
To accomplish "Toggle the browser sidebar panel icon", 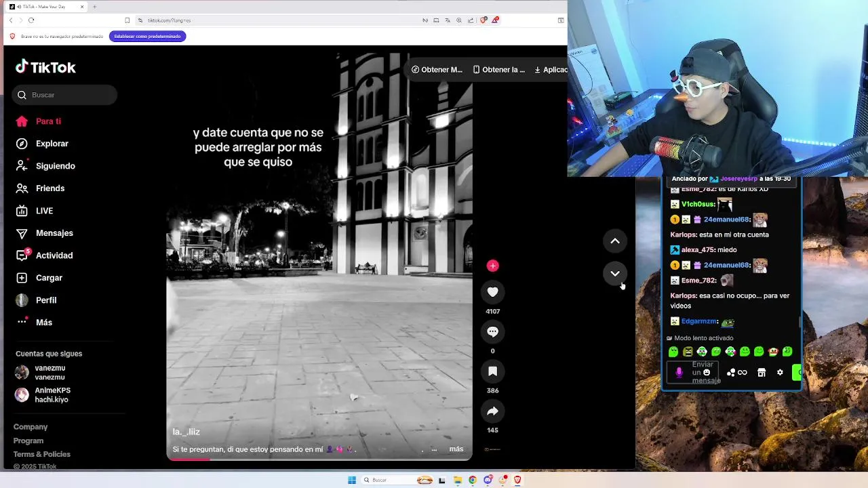I will 561,20.
